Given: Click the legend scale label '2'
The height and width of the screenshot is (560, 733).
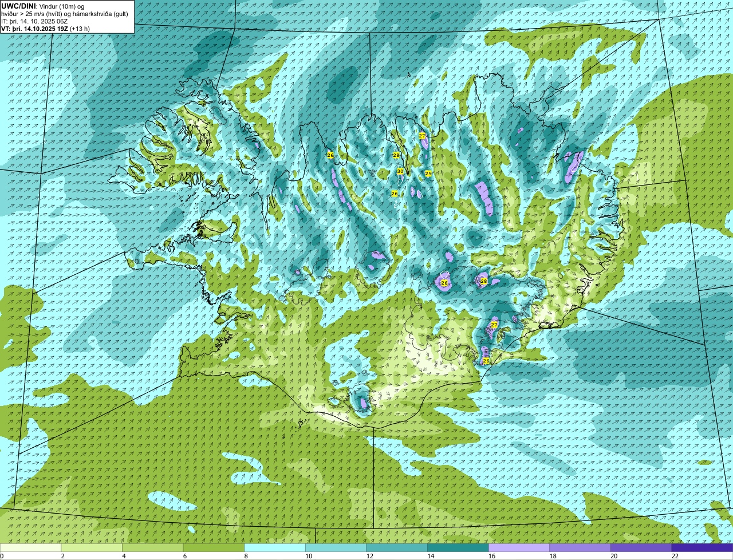Looking at the screenshot, I should click(62, 556).
